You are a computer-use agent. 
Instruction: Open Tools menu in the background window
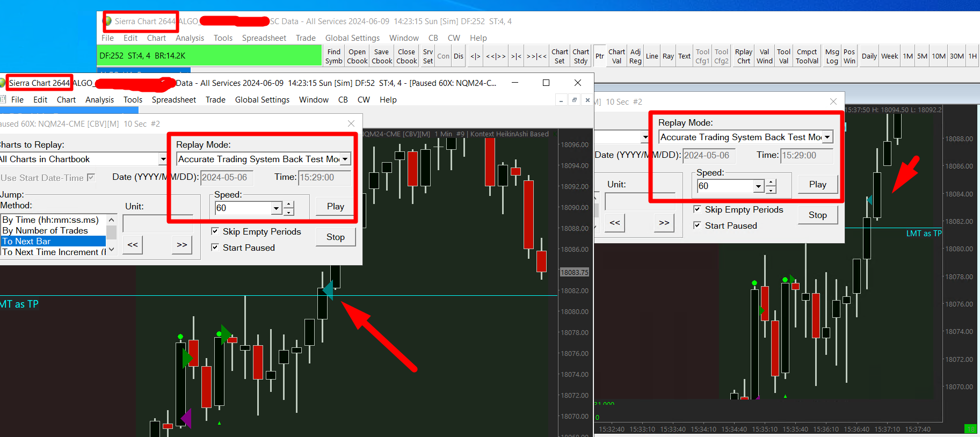coord(223,38)
